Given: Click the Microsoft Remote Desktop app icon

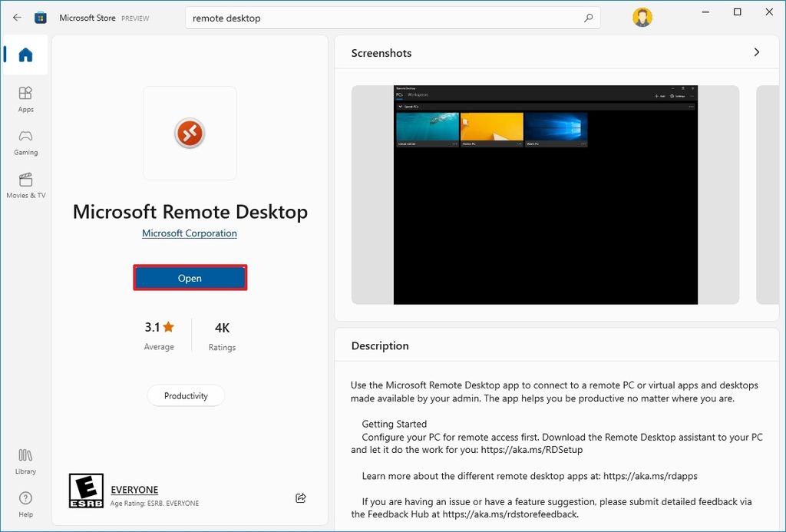Looking at the screenshot, I should coord(190,133).
